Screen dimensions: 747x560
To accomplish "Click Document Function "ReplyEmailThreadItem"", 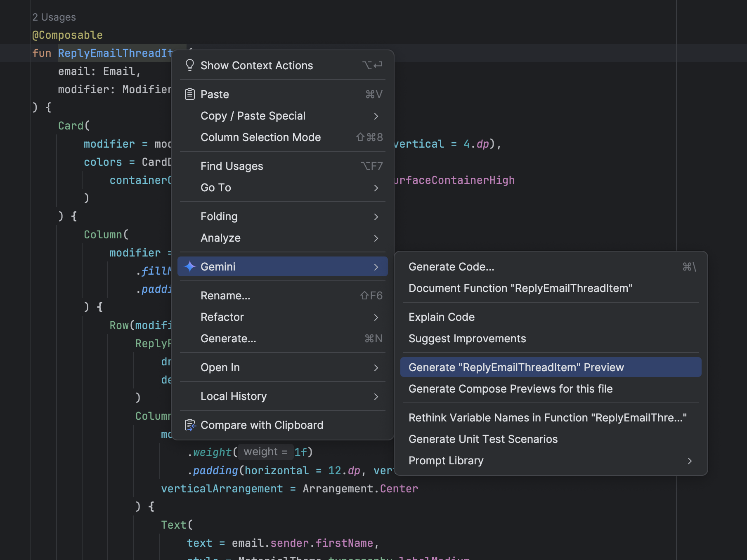I will point(520,288).
